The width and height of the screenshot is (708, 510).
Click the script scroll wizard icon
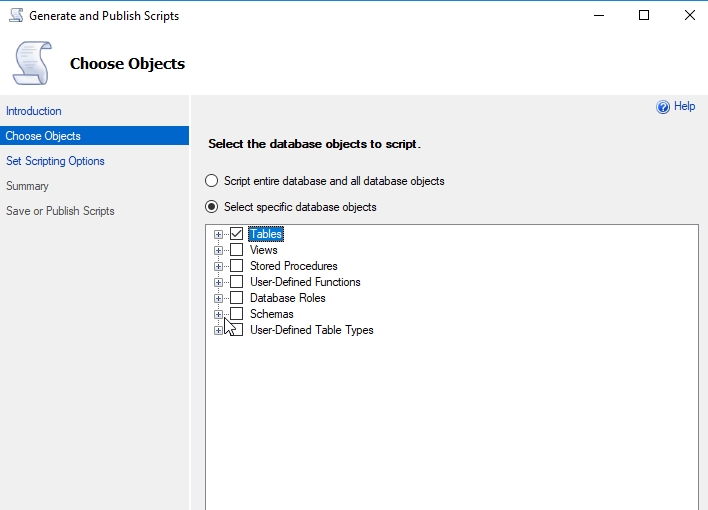(x=32, y=62)
